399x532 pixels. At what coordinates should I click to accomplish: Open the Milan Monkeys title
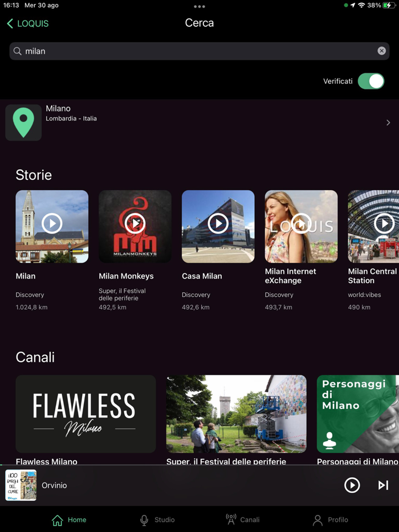point(126,276)
